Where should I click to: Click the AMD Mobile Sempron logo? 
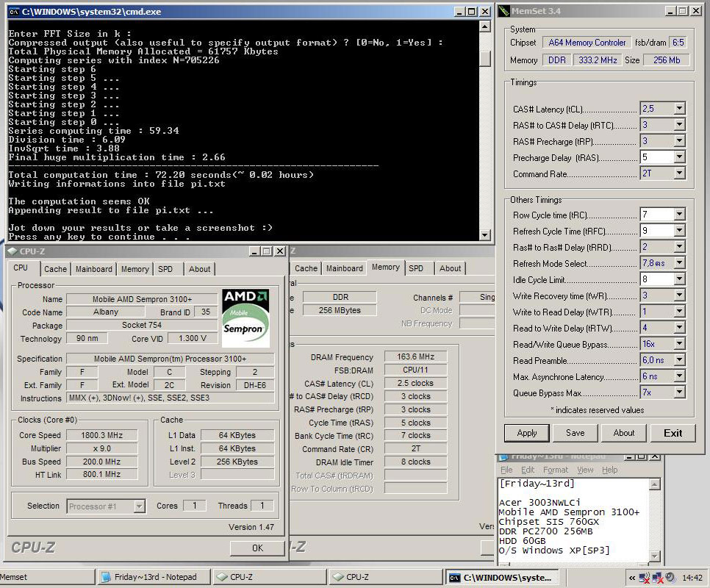246,318
